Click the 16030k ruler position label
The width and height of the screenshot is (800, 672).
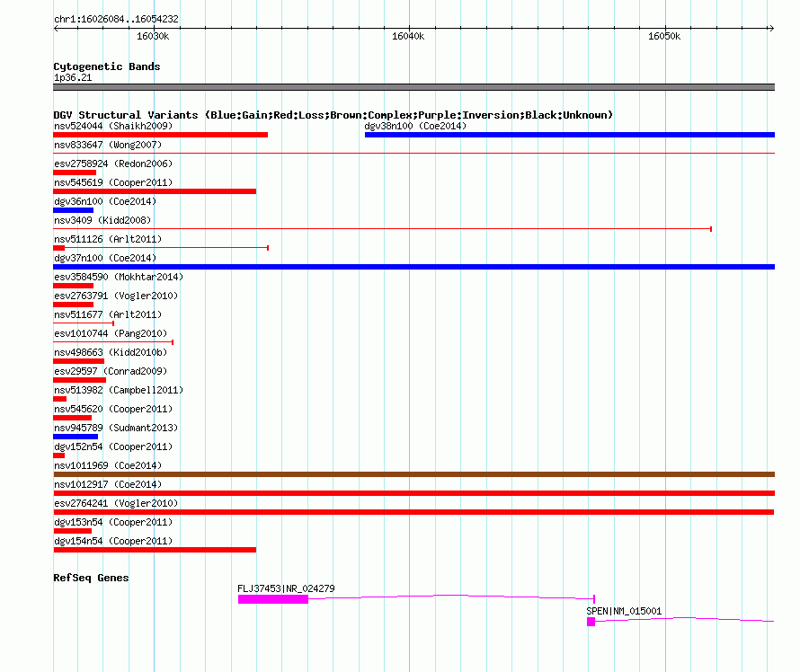pos(153,36)
